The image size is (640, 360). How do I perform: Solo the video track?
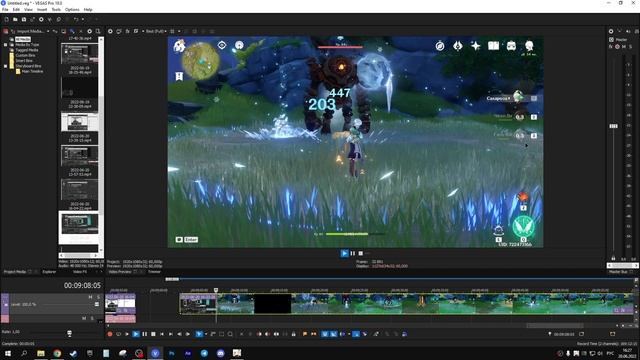tap(98, 297)
